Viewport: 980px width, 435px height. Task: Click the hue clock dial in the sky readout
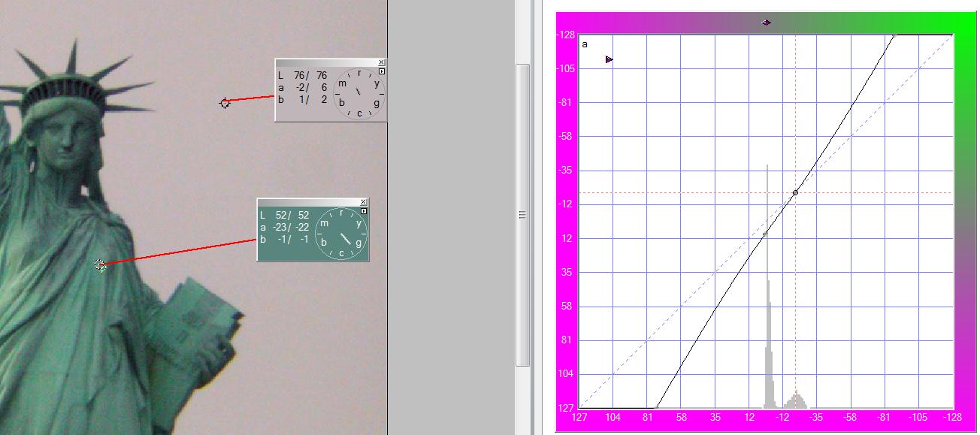coord(359,93)
